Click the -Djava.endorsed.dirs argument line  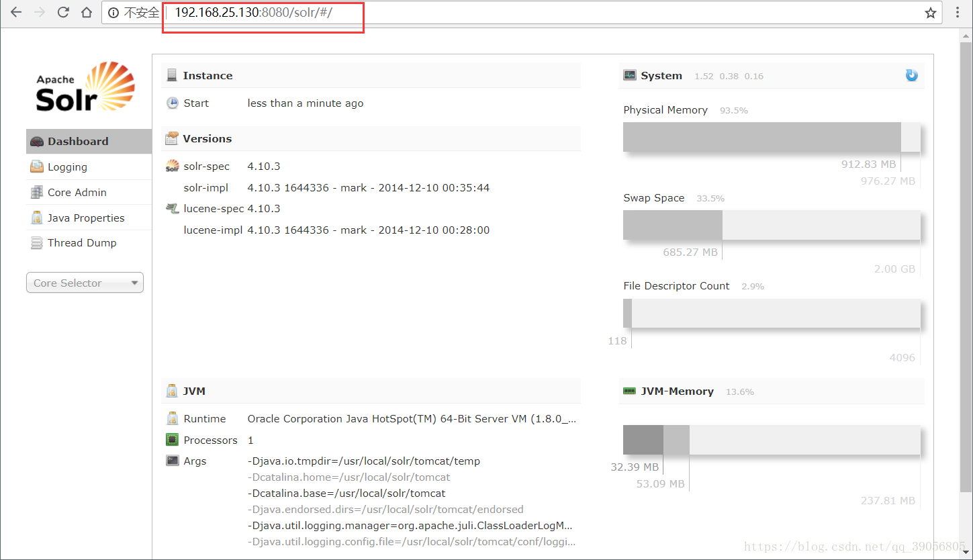[x=385, y=509]
